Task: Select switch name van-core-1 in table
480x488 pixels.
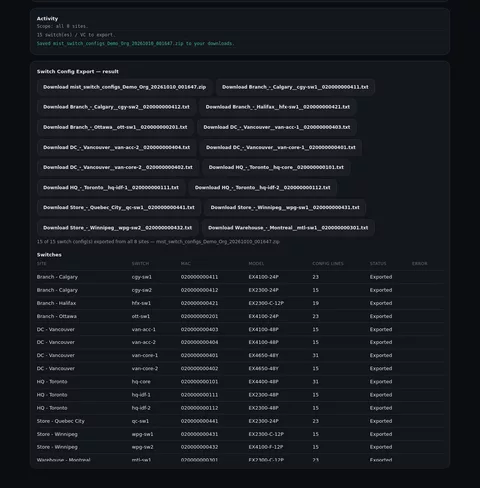Action: 145,356
